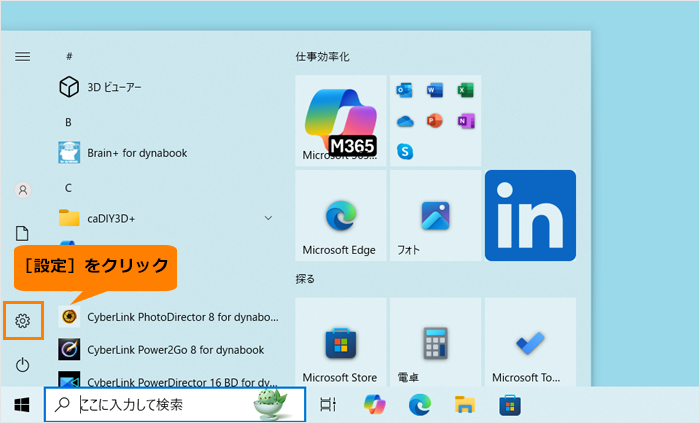The width and height of the screenshot is (700, 423).
Task: Click the taskbar search box
Action: [x=175, y=405]
